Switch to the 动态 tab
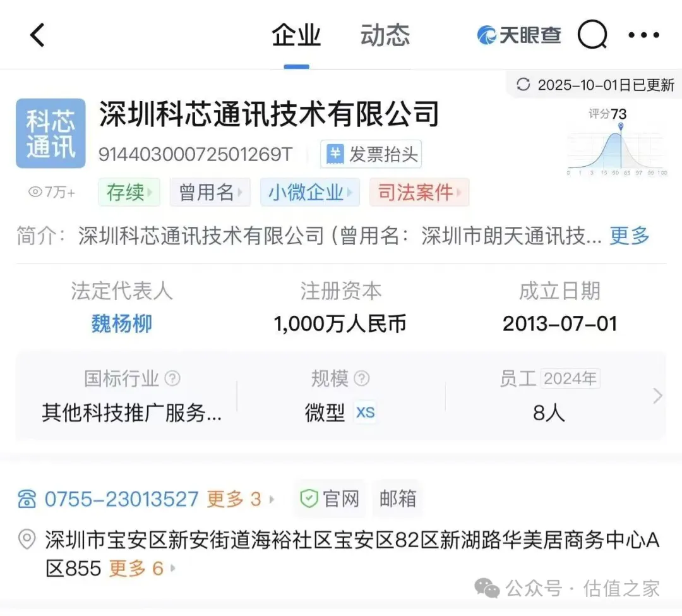 [385, 36]
